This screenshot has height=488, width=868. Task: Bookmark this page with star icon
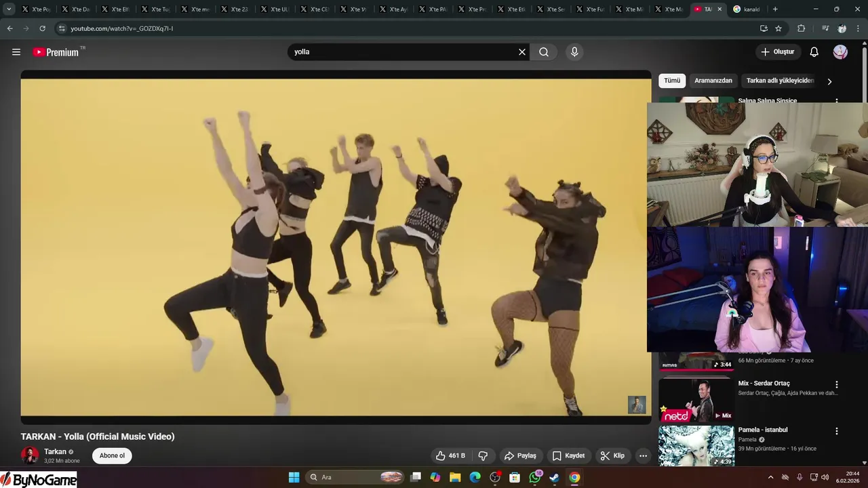tap(778, 28)
